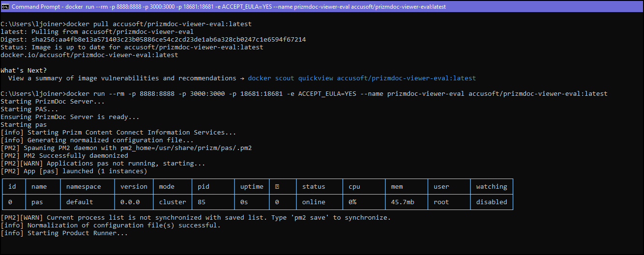The height and width of the screenshot is (255, 644).
Task: Click the "watching" column header
Action: coord(491,187)
